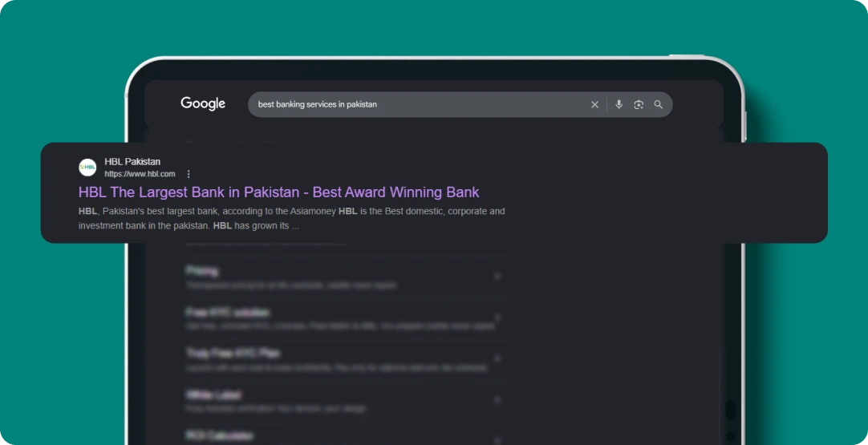868x445 pixels.
Task: Click the https://www.hbl.com URL text
Action: click(x=140, y=174)
